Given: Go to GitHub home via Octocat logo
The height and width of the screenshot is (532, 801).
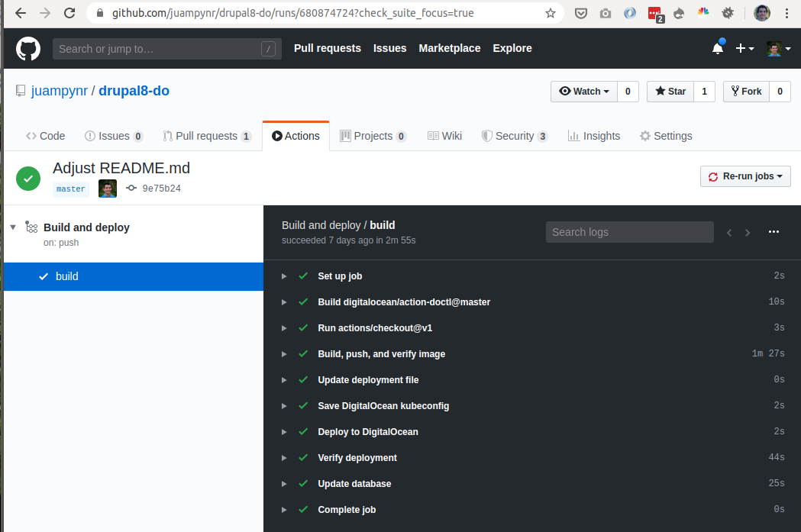Looking at the screenshot, I should click(x=28, y=49).
